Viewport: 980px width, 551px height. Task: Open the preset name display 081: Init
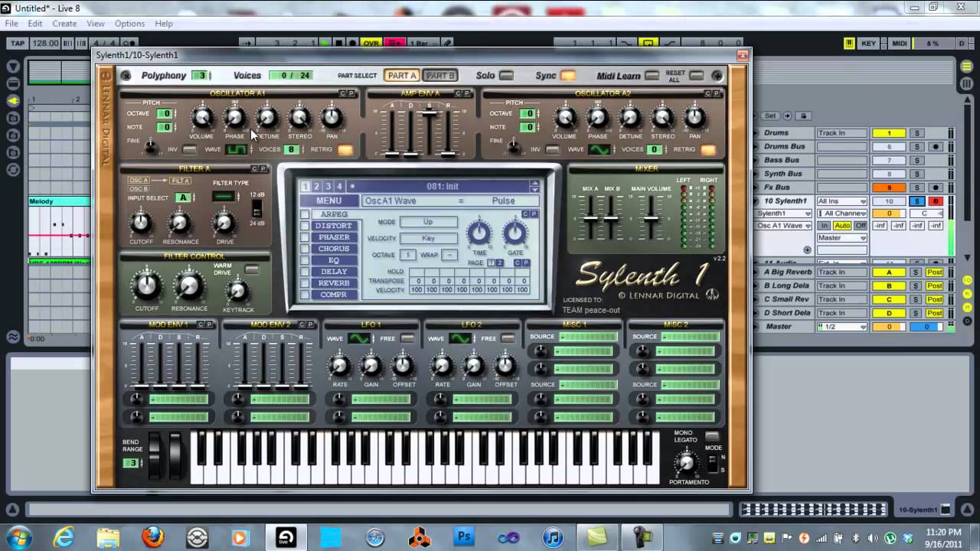point(442,186)
